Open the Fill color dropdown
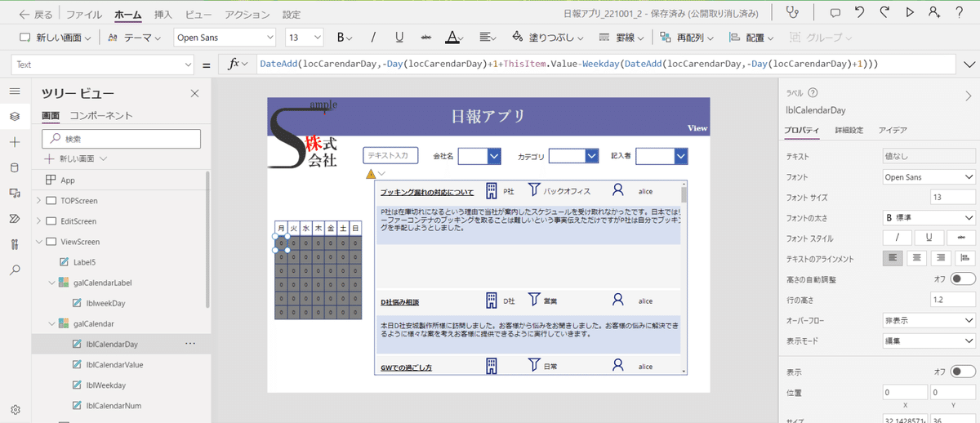This screenshot has height=423, width=980. click(546, 38)
